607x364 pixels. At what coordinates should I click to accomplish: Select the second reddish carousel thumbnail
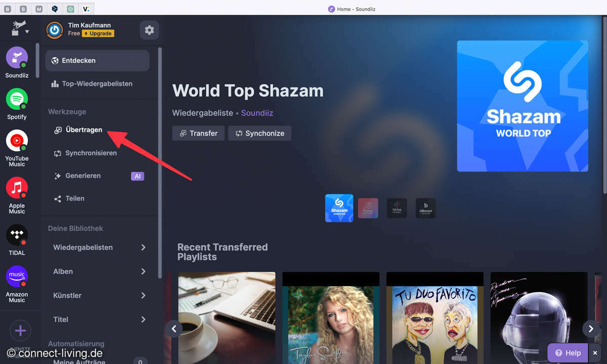(x=368, y=208)
